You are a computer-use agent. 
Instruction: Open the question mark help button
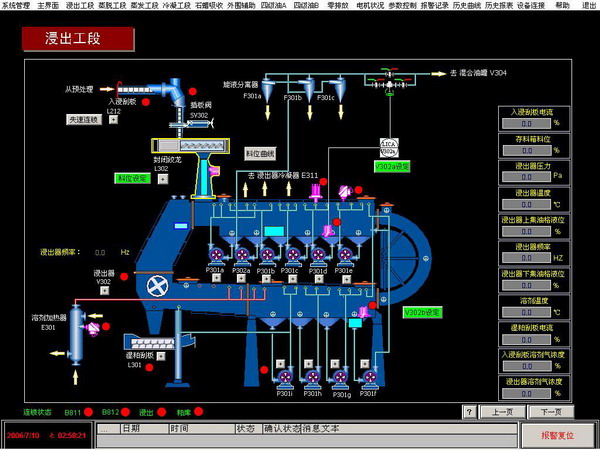(469, 411)
